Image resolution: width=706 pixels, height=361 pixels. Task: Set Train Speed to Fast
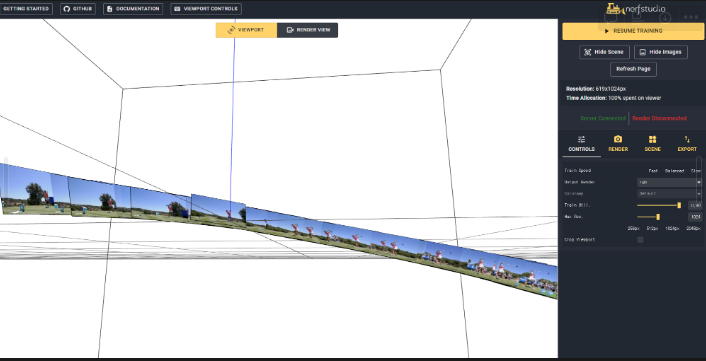[653, 171]
